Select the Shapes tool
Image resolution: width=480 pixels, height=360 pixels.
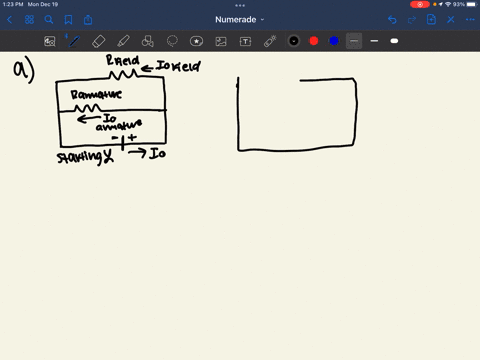[148, 41]
